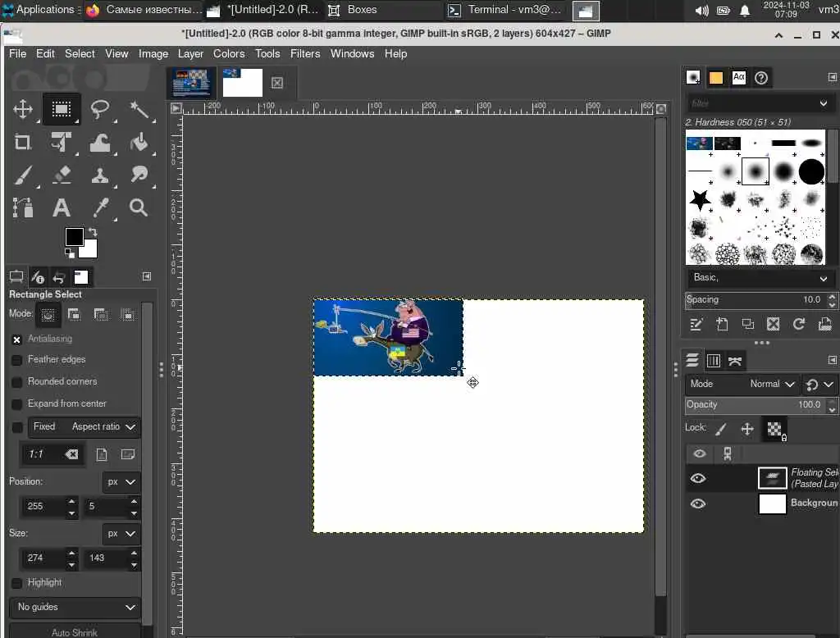Hide the Background layer
Image resolution: width=840 pixels, height=638 pixels.
(697, 504)
